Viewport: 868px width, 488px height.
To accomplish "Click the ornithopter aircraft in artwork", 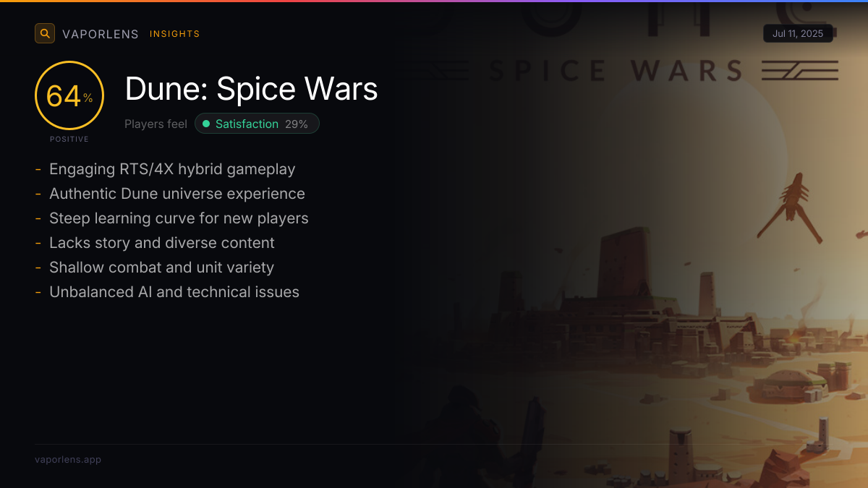I will tap(790, 208).
